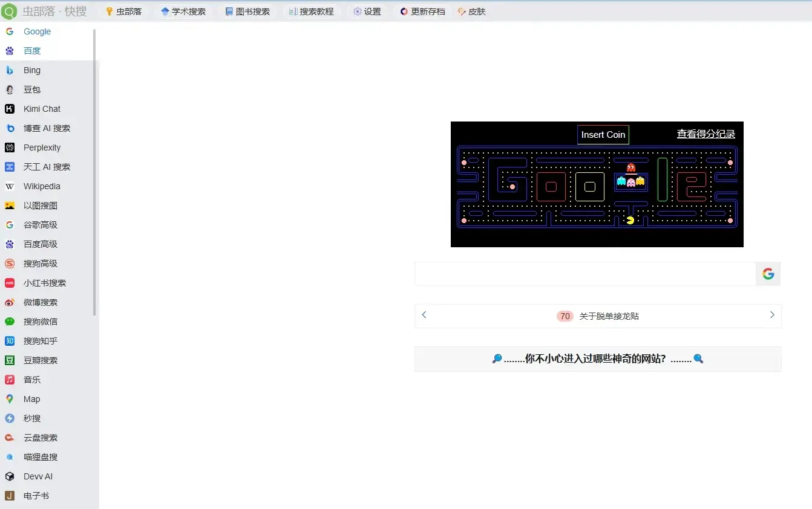Open 图书搜索 in the top bar
Viewport: 812px width, 509px height.
point(247,11)
